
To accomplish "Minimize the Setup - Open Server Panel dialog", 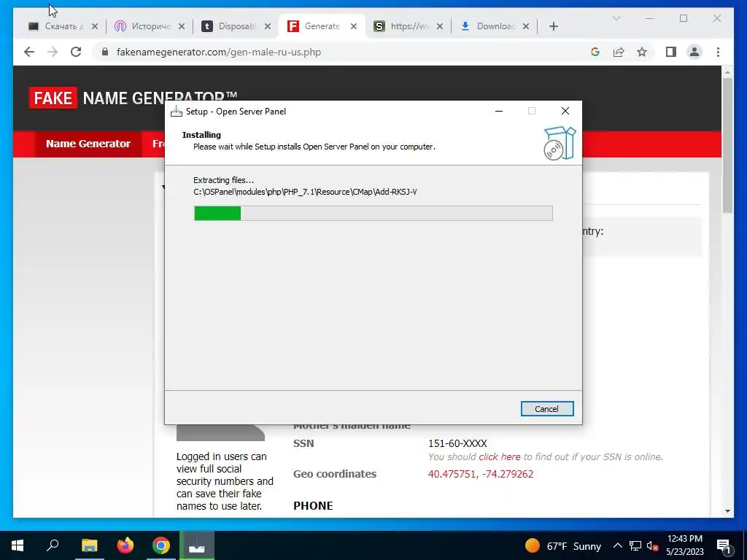I will (x=499, y=111).
